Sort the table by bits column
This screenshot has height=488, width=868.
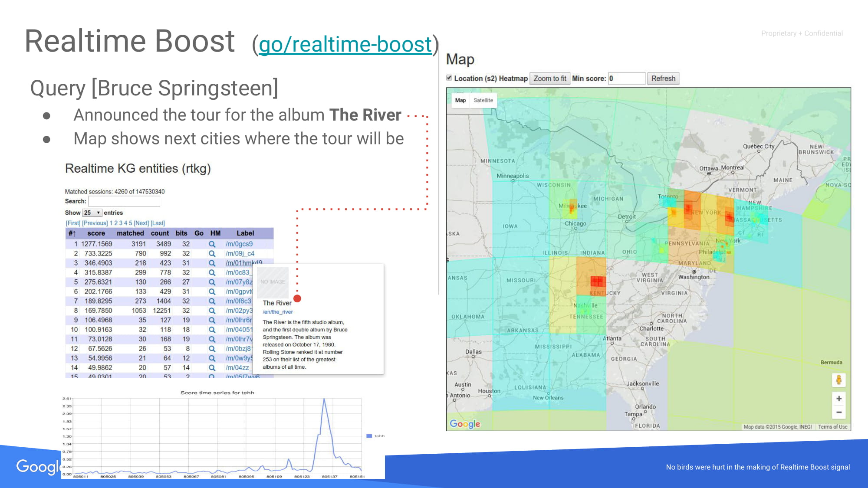pyautogui.click(x=181, y=233)
